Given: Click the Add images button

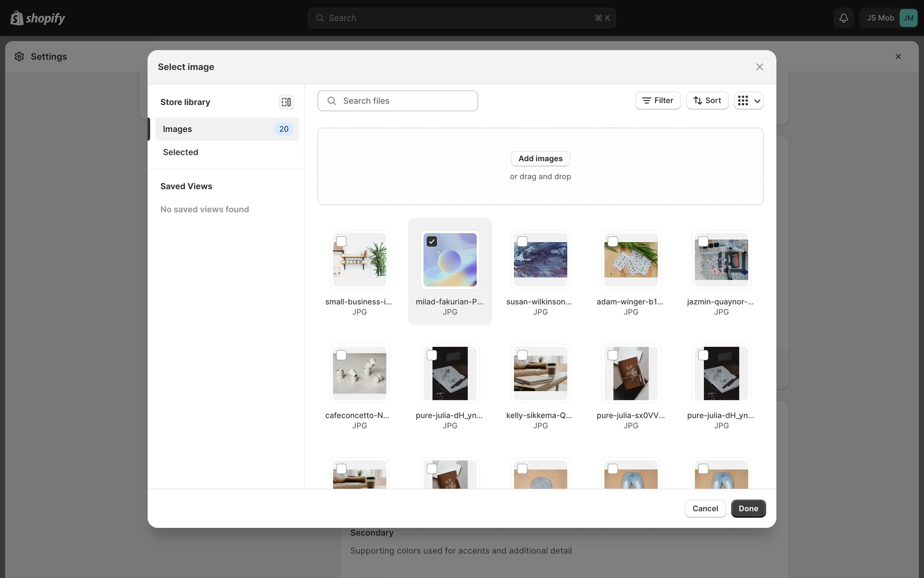Looking at the screenshot, I should click(x=540, y=158).
